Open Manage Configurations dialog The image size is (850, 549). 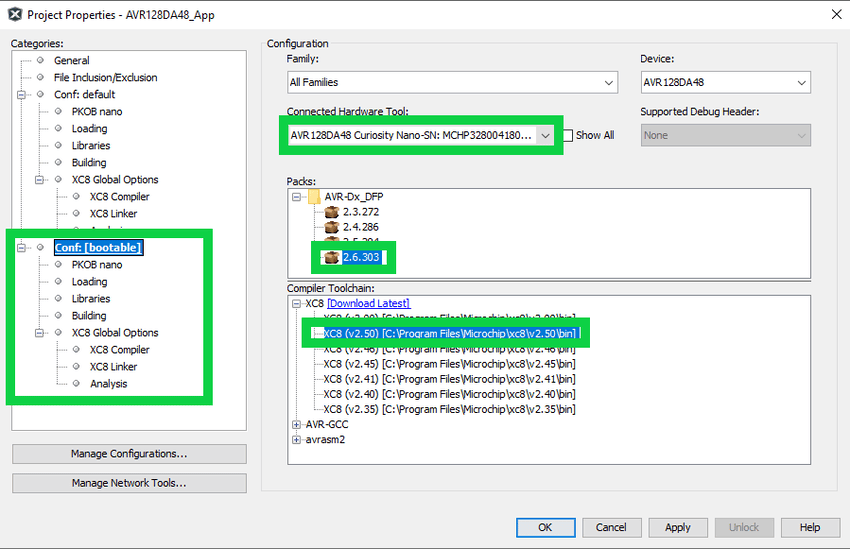coord(129,454)
